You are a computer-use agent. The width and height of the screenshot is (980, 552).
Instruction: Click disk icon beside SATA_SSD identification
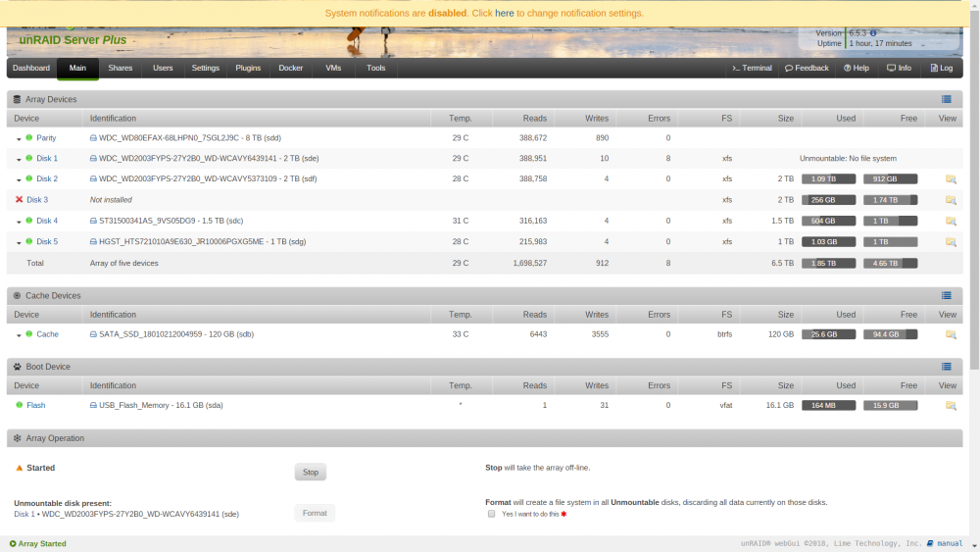coord(93,334)
